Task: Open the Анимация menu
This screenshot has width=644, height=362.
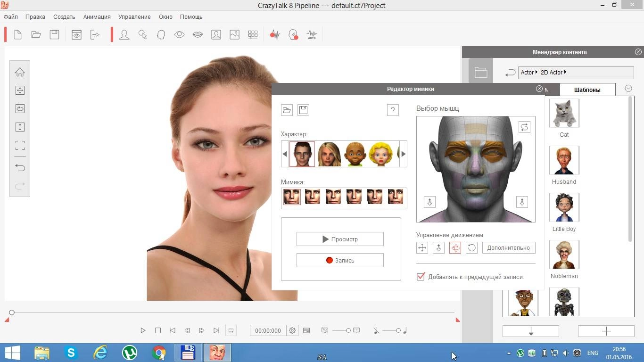Action: [97, 17]
